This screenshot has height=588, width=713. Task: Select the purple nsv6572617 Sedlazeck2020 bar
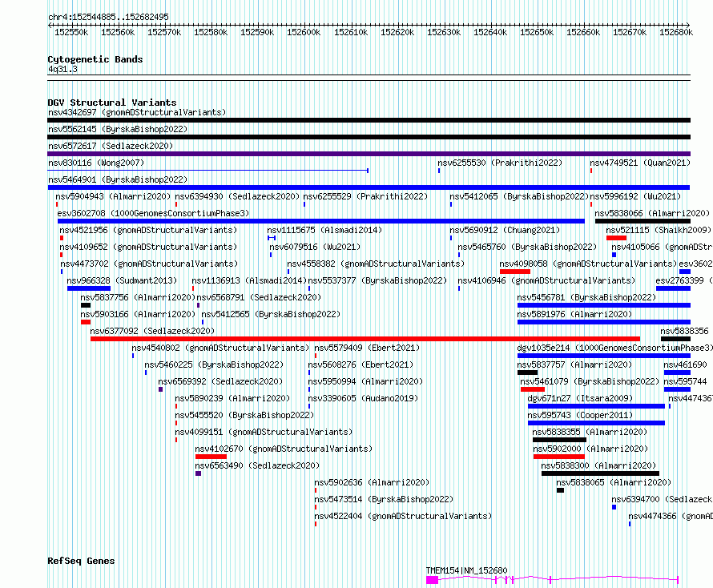point(369,154)
